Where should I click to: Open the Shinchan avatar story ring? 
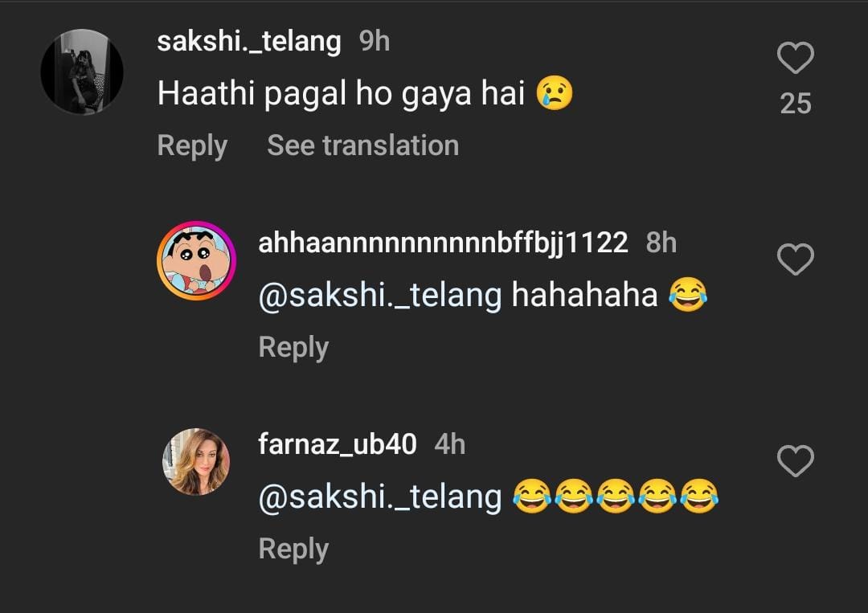196,261
